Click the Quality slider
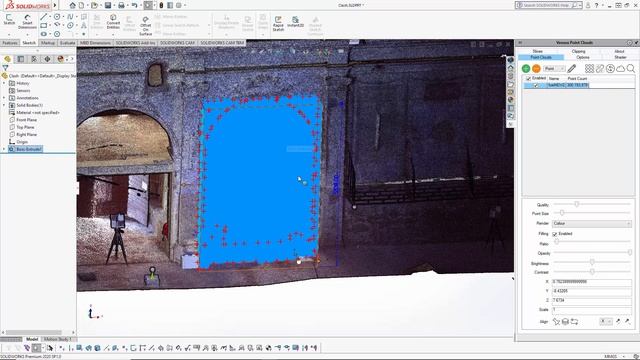Image resolution: width=640 pixels, height=360 pixels. [x=592, y=204]
